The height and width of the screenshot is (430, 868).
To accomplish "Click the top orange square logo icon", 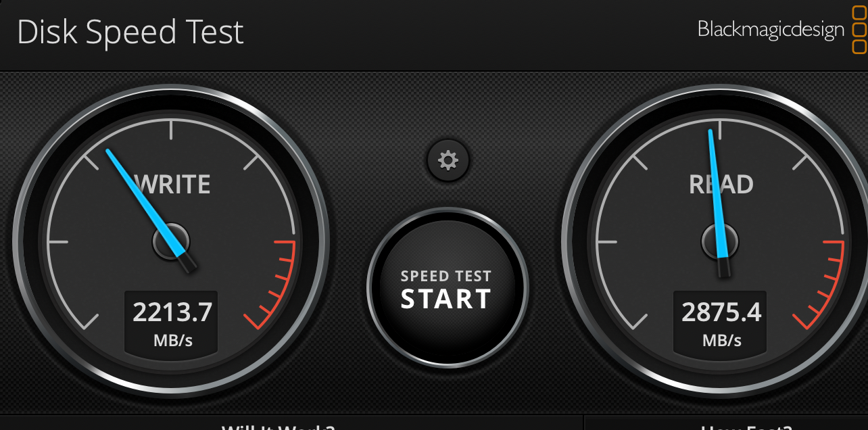I will [x=859, y=13].
